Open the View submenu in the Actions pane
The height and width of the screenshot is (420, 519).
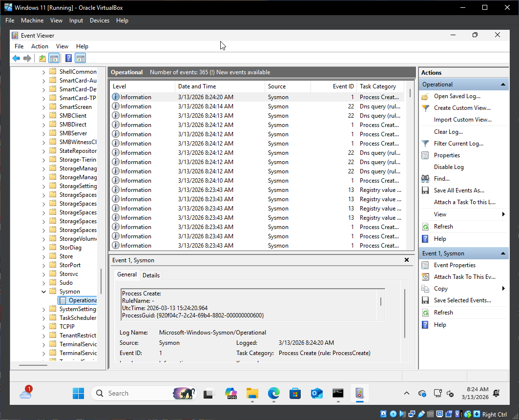439,214
